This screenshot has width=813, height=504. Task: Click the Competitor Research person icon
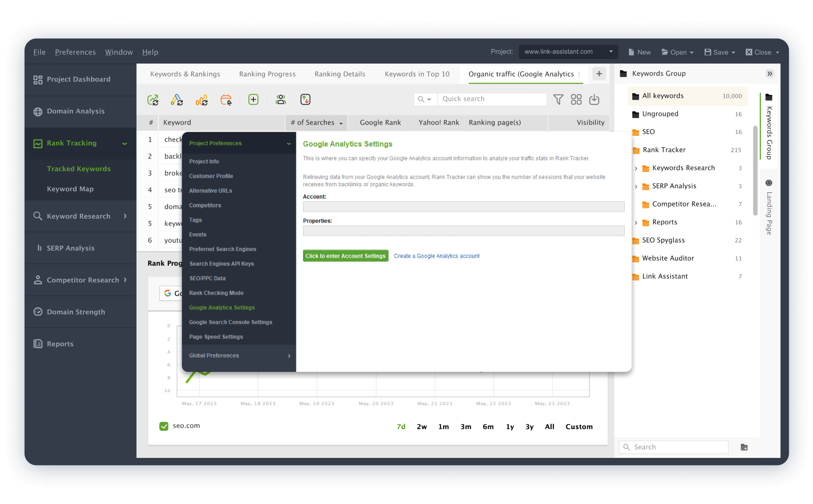tap(38, 280)
